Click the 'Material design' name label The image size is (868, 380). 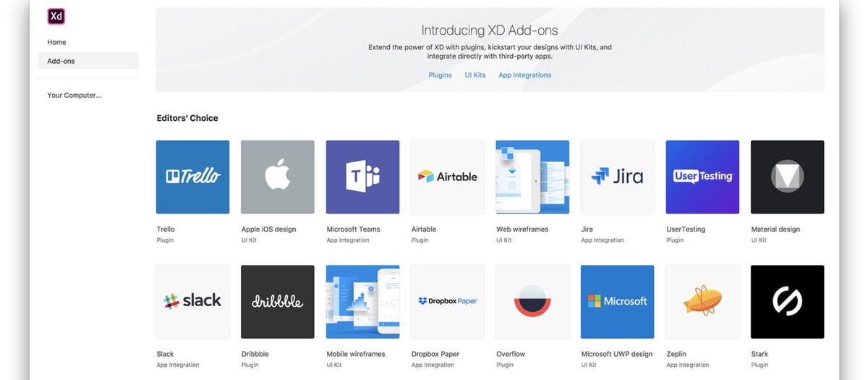(775, 229)
